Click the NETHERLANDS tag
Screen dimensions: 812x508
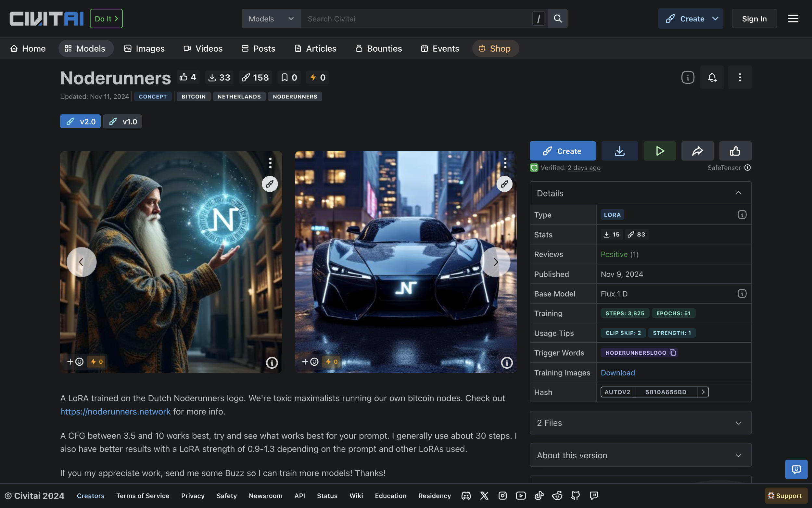click(x=239, y=96)
